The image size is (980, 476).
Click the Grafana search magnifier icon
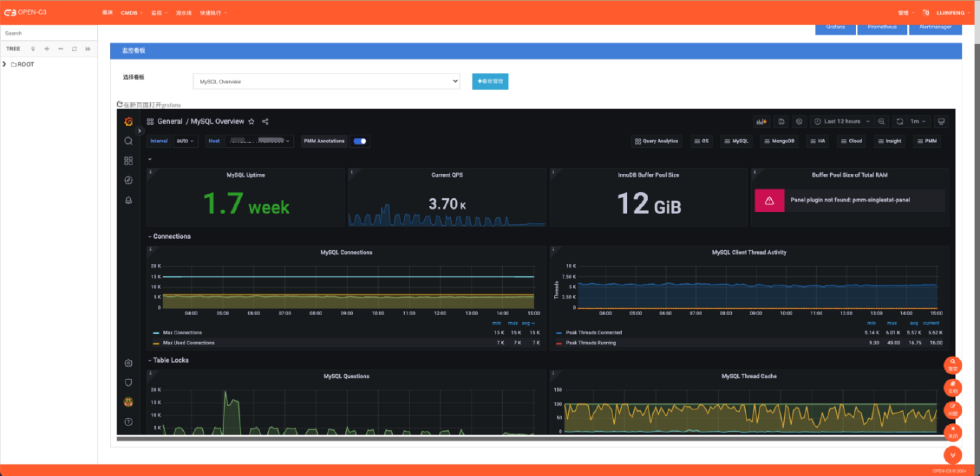[128, 141]
